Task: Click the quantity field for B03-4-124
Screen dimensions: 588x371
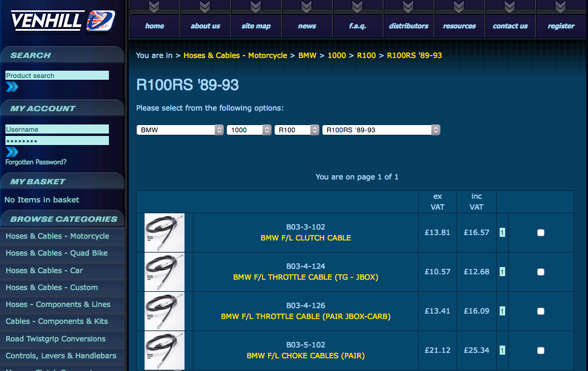Action: [502, 272]
